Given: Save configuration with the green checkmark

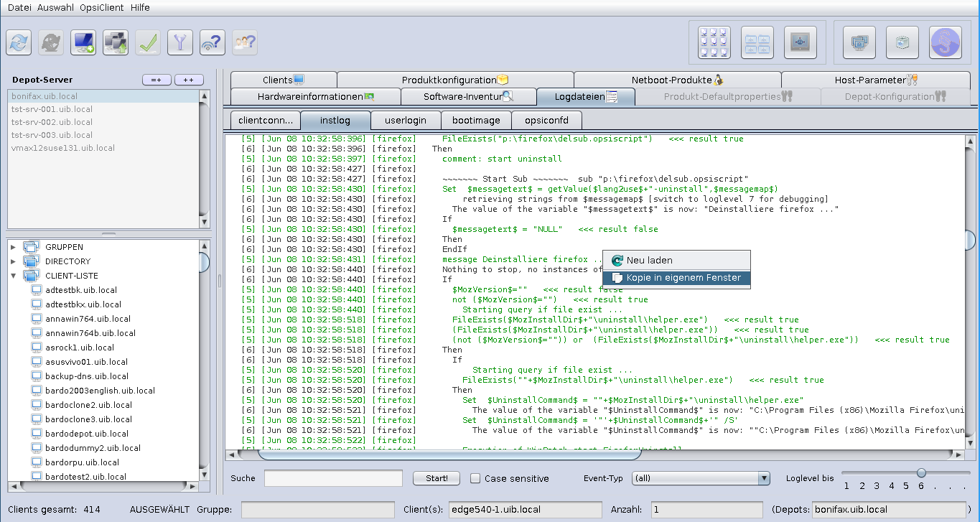Looking at the screenshot, I should [148, 43].
